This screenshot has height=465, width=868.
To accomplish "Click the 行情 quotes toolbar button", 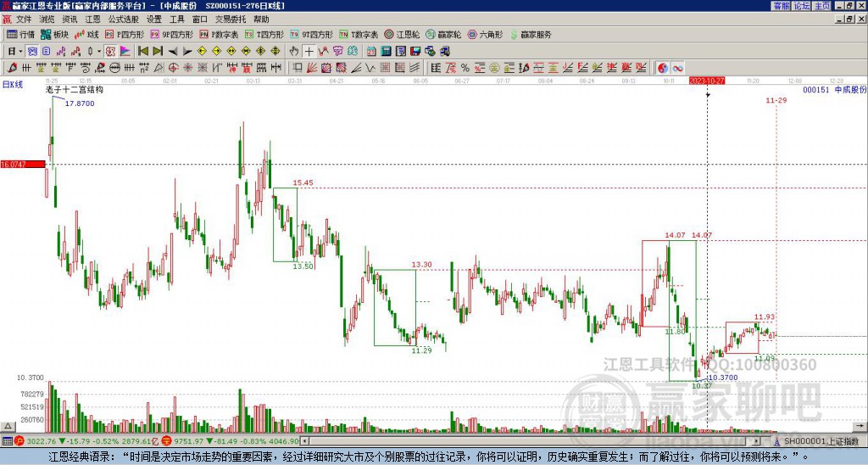I will coord(20,34).
